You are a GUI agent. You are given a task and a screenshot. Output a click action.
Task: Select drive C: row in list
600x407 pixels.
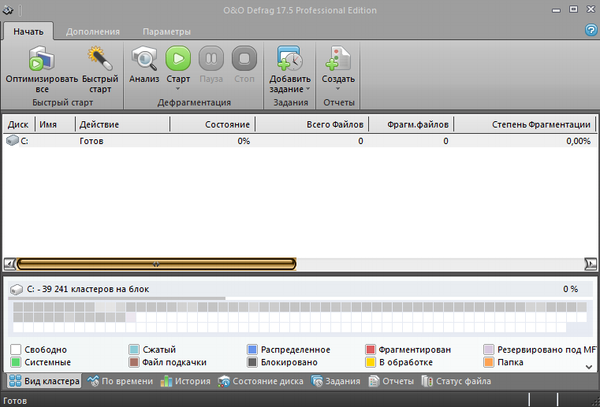[20, 142]
